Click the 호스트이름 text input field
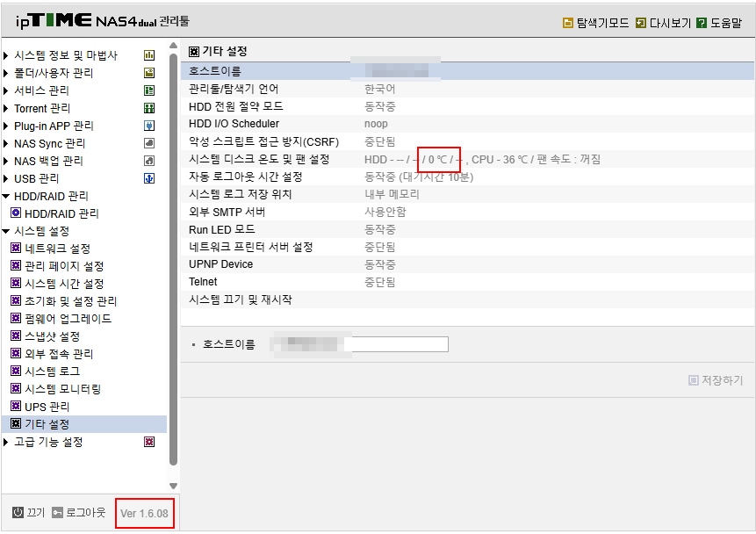This screenshot has width=756, height=534. (x=359, y=344)
